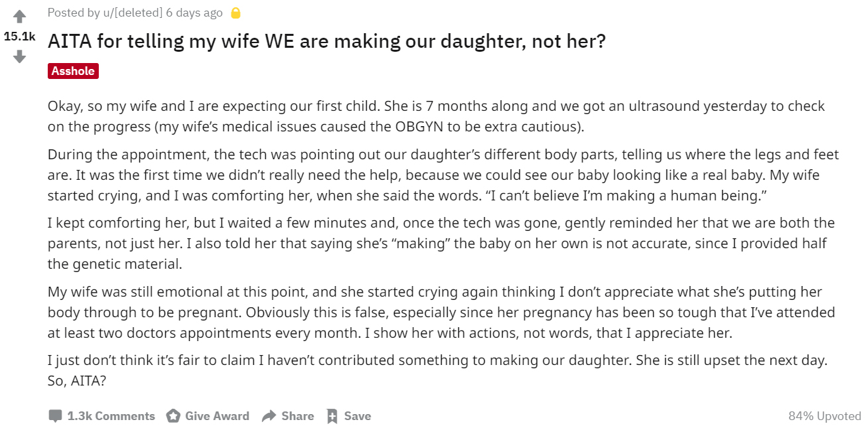Click the save bookmark icon
Viewport: 868px width, 434px height.
(332, 416)
